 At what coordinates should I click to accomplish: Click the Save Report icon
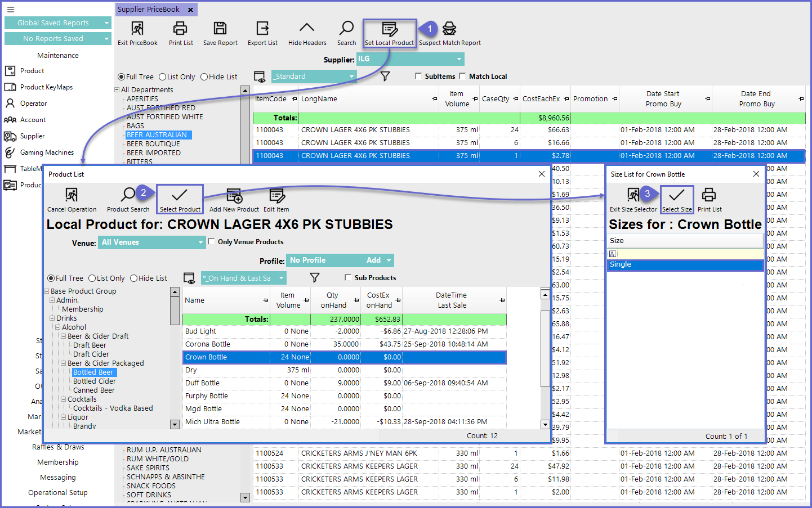[220, 29]
